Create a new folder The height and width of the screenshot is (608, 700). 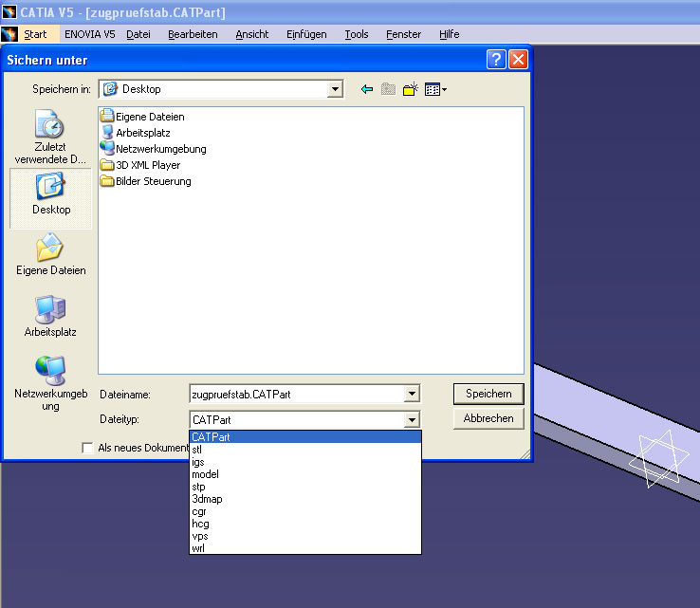(x=411, y=89)
